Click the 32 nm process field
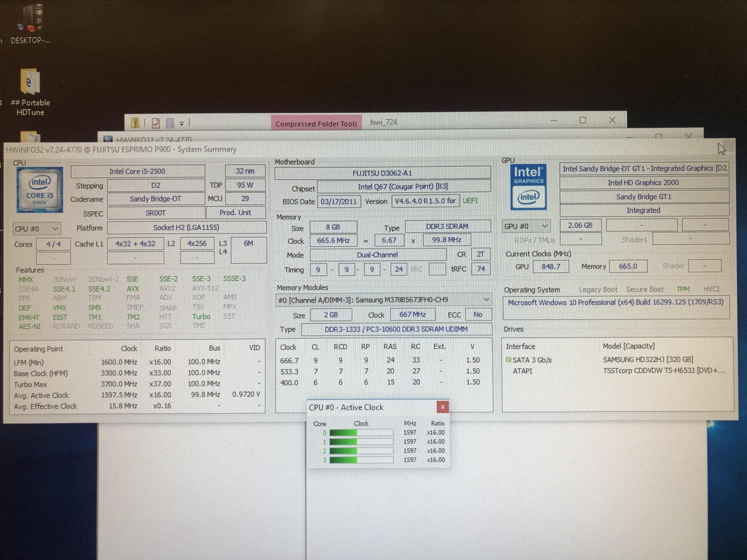Image resolution: width=747 pixels, height=560 pixels. 245,171
